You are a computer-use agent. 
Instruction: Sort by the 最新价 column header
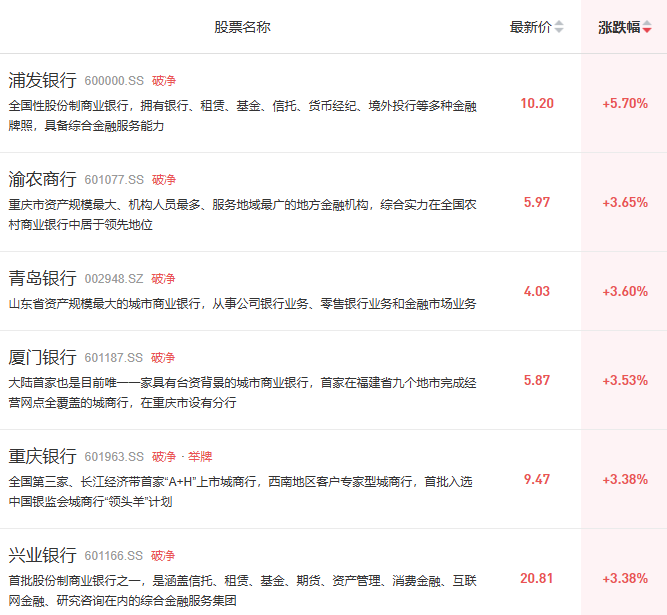(x=530, y=27)
